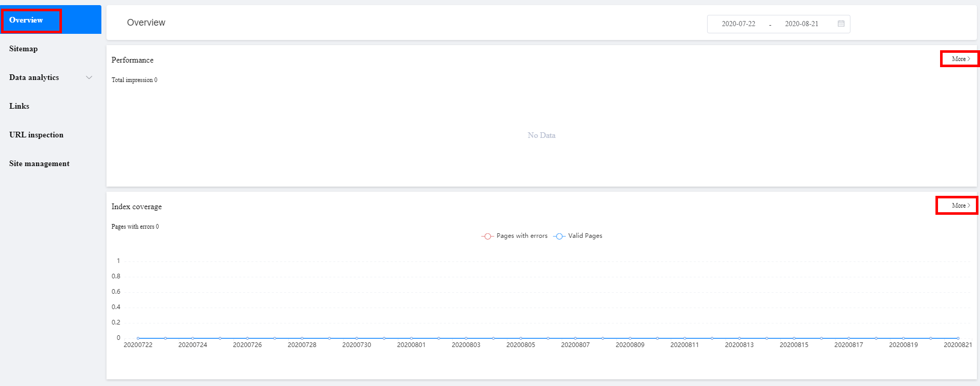
Task: Click the Performance panel heading
Action: pos(133,60)
